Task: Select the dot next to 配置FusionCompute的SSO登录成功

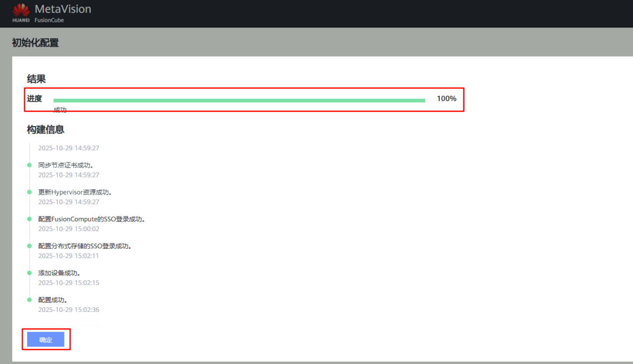Action: pyautogui.click(x=29, y=219)
